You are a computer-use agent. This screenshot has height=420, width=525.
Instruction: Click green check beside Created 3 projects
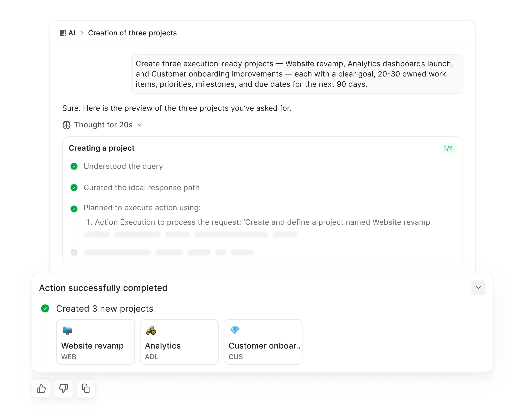pyautogui.click(x=45, y=308)
